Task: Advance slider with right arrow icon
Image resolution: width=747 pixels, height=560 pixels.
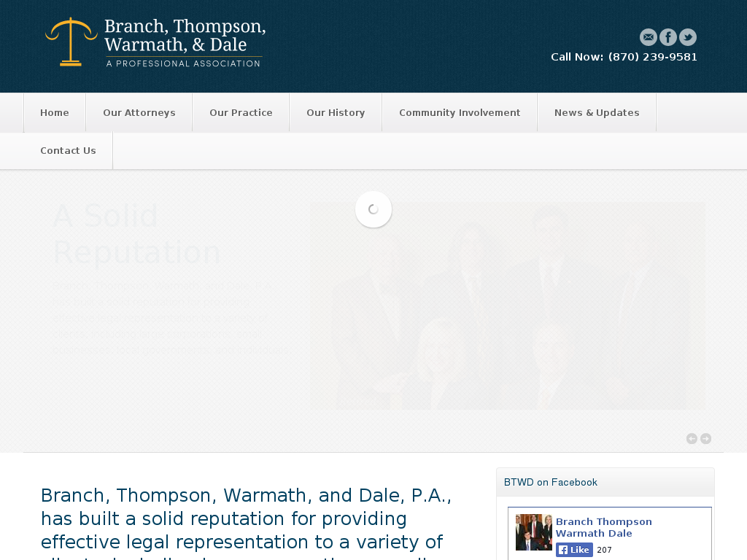Action: pyautogui.click(x=706, y=438)
